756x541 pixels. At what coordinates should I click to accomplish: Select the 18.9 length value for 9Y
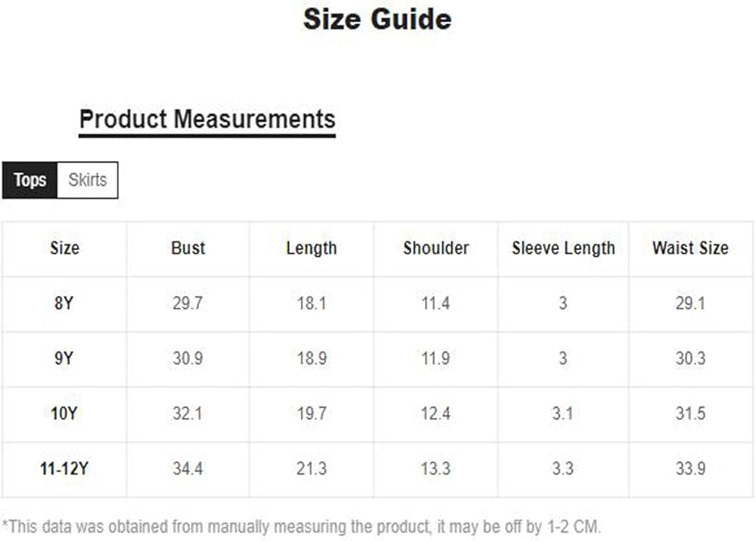[311, 358]
